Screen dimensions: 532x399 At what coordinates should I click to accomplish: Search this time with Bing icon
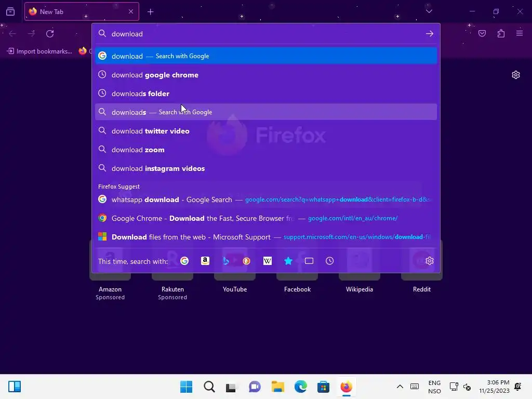225,261
